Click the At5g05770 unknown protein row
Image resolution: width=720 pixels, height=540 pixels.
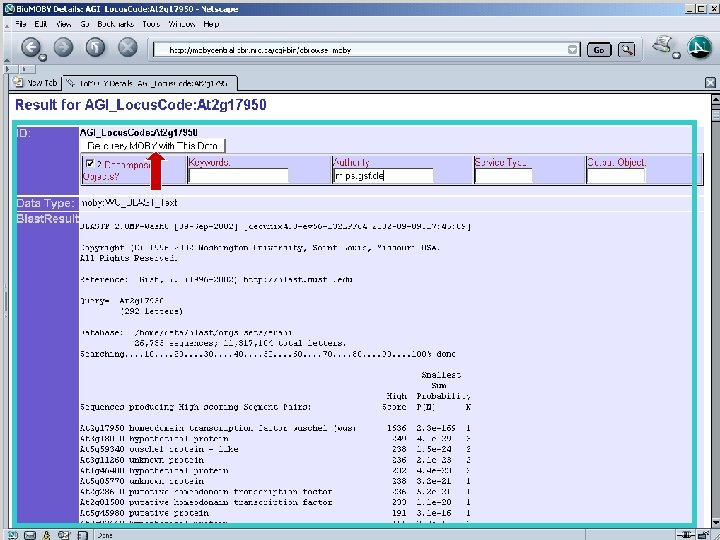(275, 481)
